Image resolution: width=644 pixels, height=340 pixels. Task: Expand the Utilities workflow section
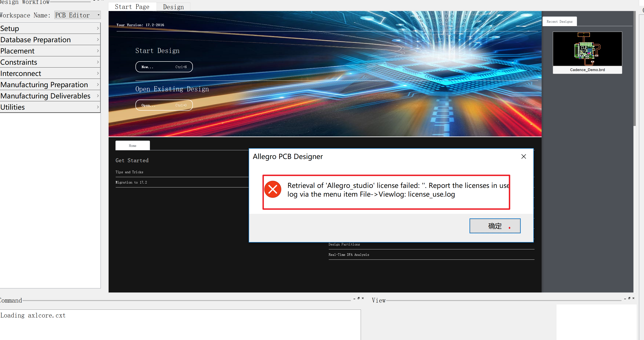click(x=50, y=107)
